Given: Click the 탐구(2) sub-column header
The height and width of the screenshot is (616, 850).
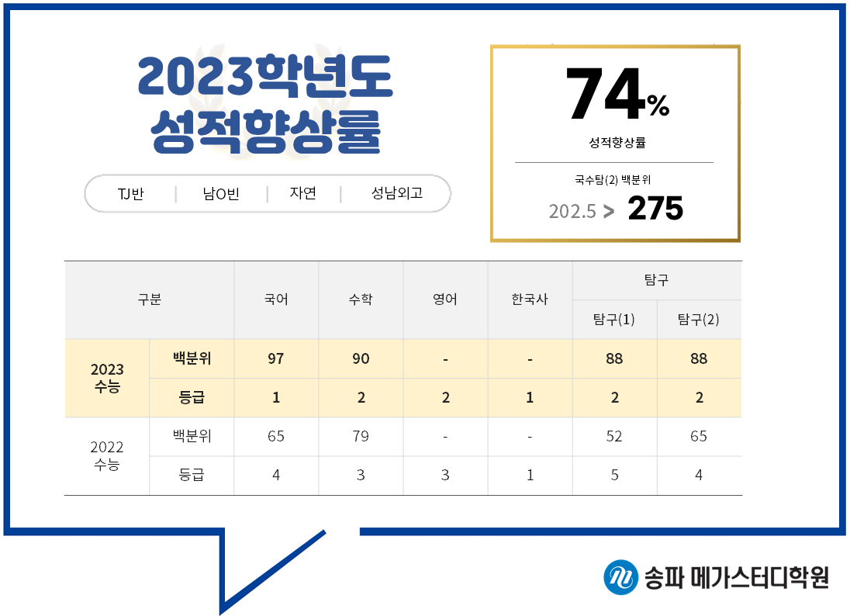Looking at the screenshot, I should pyautogui.click(x=699, y=320).
